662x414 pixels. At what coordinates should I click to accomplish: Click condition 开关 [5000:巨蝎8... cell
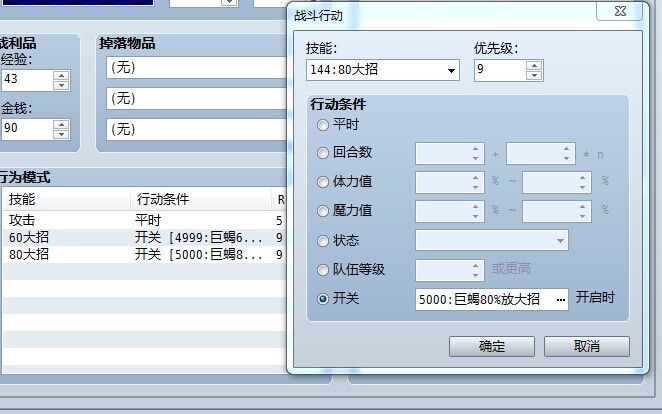[x=201, y=254]
